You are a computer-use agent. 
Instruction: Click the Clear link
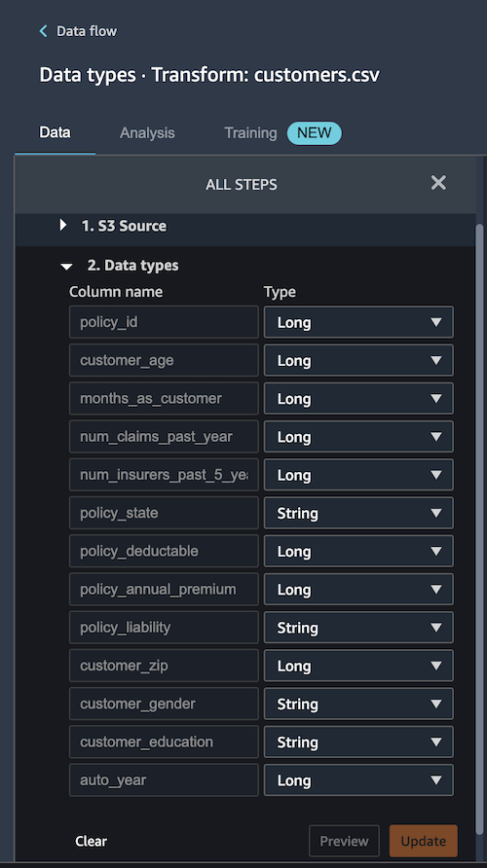91,841
